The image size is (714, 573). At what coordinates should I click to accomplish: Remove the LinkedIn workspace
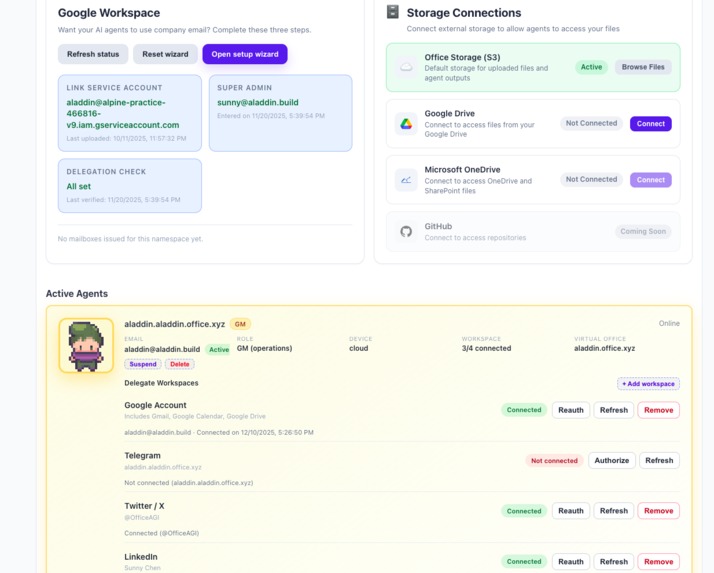[658, 562]
